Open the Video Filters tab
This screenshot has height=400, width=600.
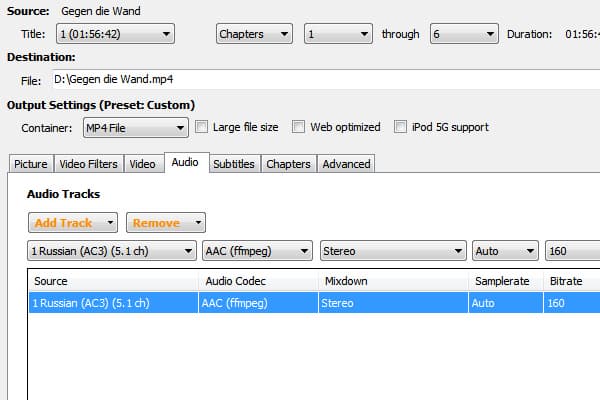89,164
